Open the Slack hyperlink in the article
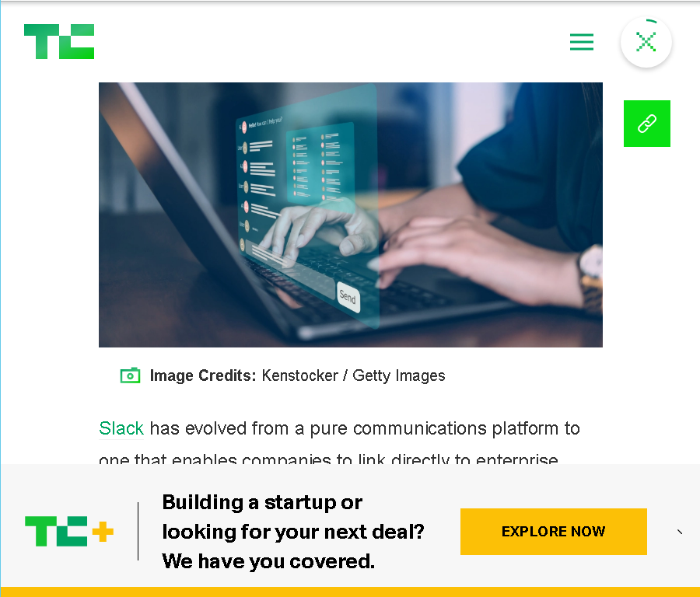This screenshot has height=597, width=700. [x=121, y=428]
